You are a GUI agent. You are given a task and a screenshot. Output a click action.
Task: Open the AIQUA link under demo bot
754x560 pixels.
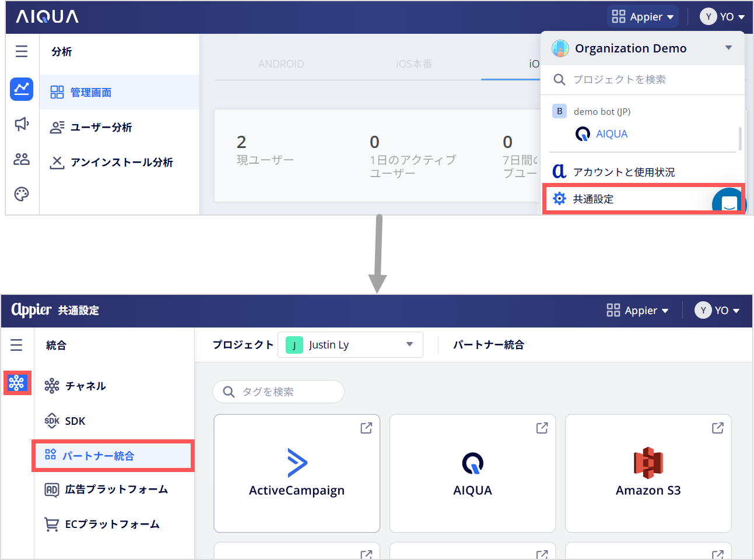tap(611, 134)
